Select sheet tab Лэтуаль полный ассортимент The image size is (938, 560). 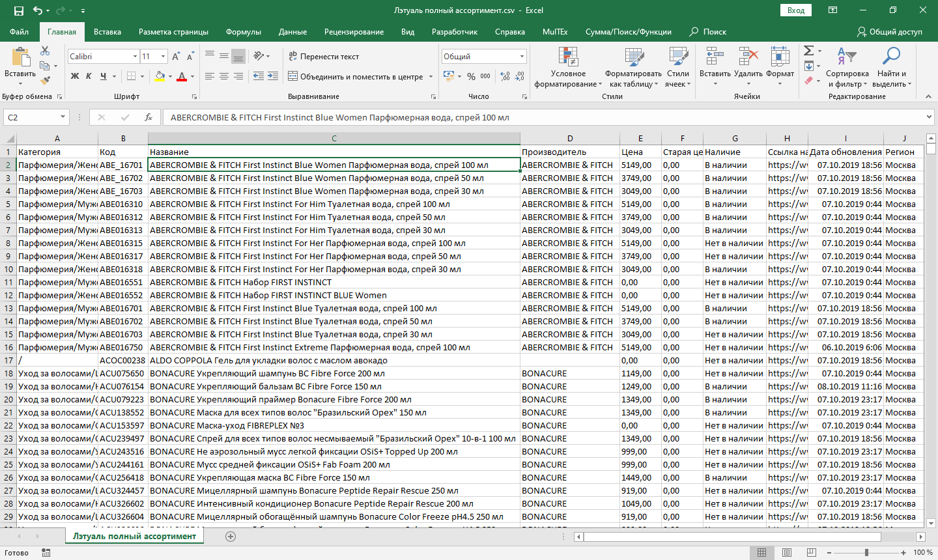(x=134, y=537)
